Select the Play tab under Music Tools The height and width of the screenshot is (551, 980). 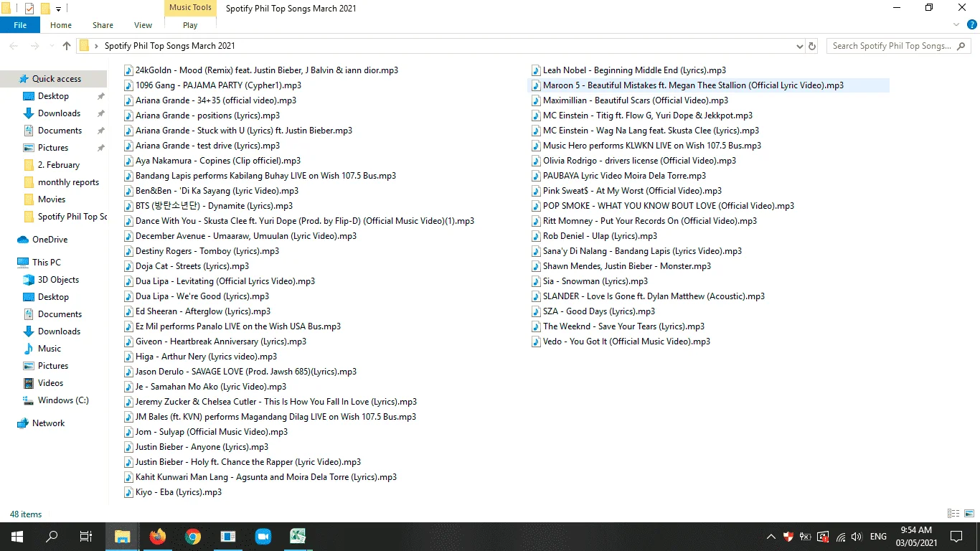tap(190, 25)
